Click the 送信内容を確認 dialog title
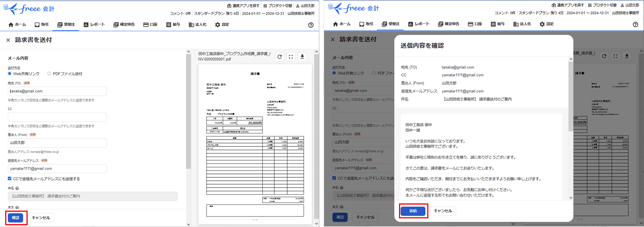 pyautogui.click(x=422, y=45)
